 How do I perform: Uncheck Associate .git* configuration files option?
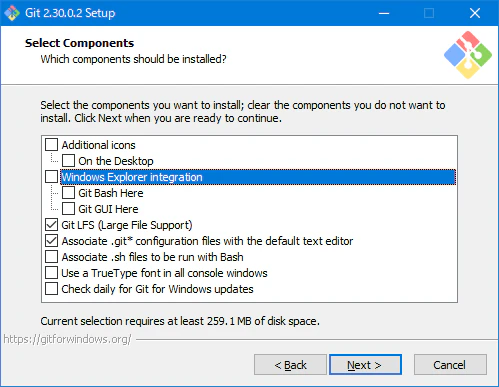(x=51, y=241)
